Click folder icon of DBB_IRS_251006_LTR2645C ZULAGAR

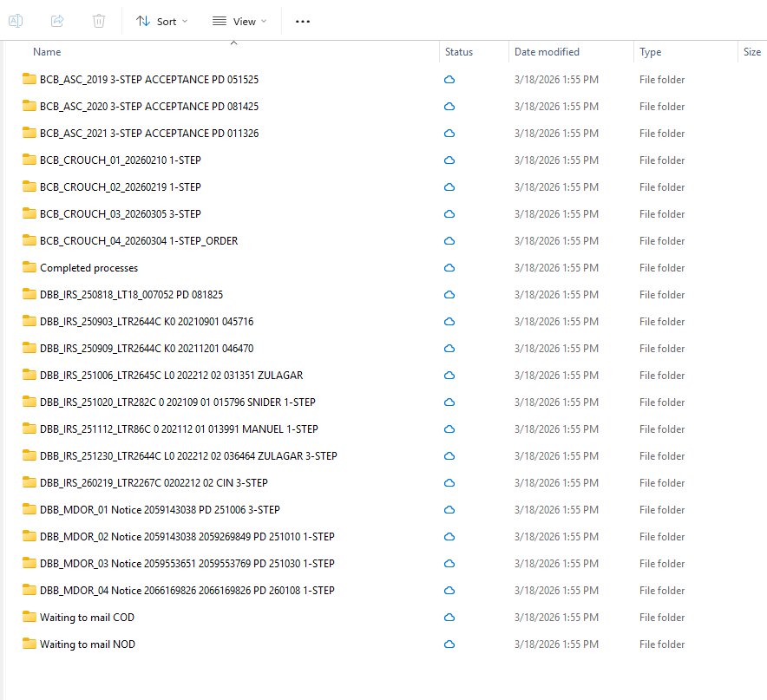point(29,375)
